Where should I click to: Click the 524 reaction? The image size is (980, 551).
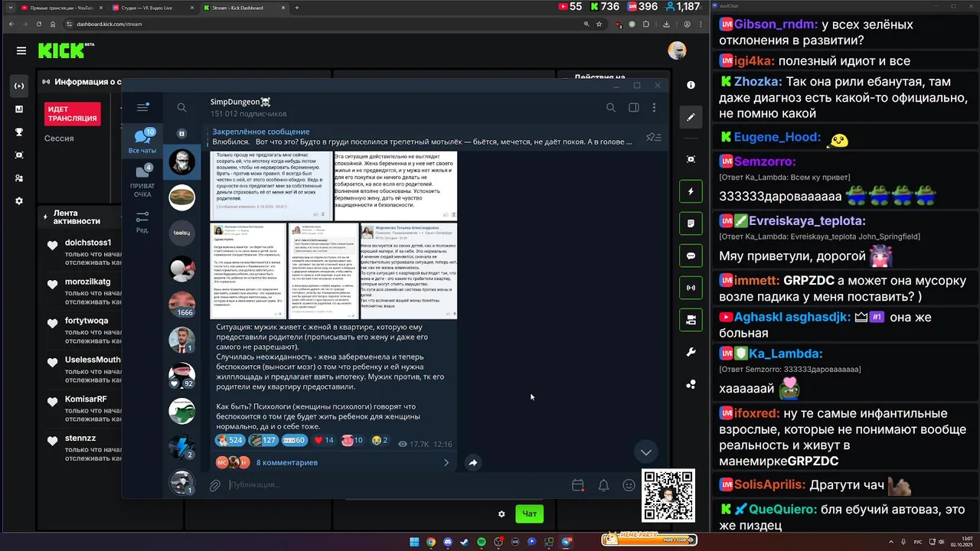(230, 441)
